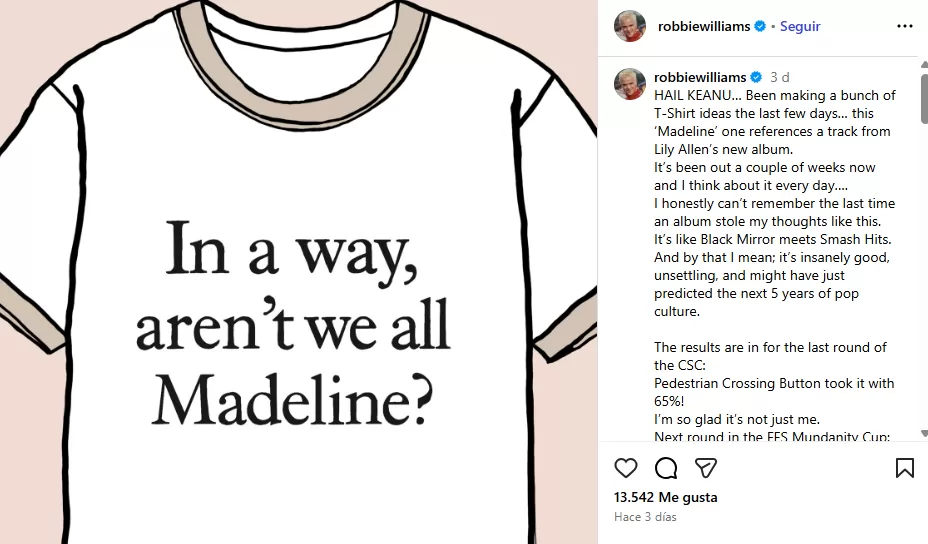Click the caption scrollbar down arrow

tap(924, 434)
